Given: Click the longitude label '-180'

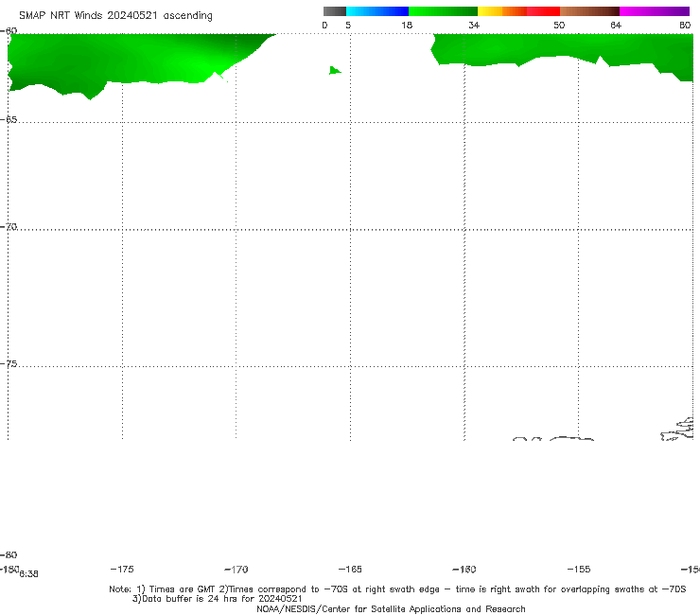Looking at the screenshot, I should coord(9,569).
